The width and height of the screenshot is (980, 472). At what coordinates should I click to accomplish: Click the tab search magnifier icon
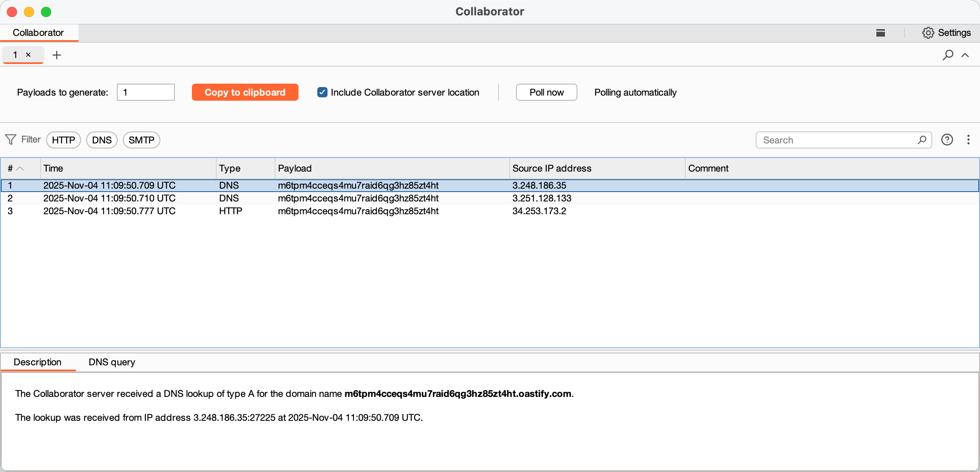[948, 55]
